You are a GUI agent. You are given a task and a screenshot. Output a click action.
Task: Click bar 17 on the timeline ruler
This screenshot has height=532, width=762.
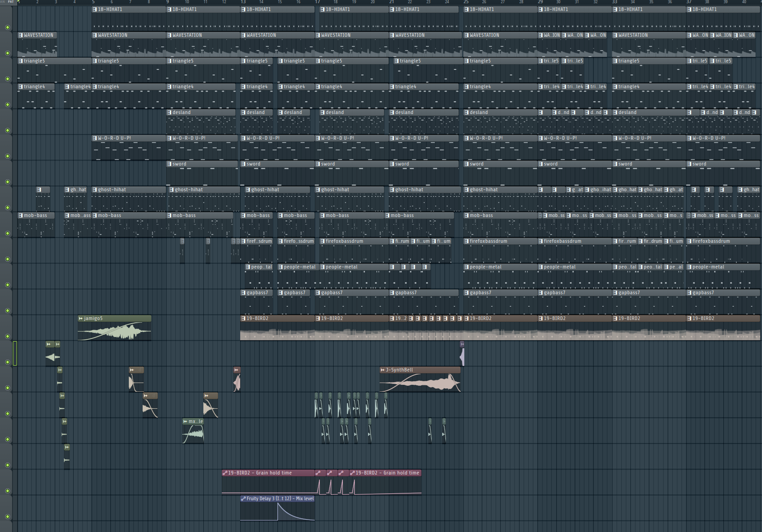(317, 2)
